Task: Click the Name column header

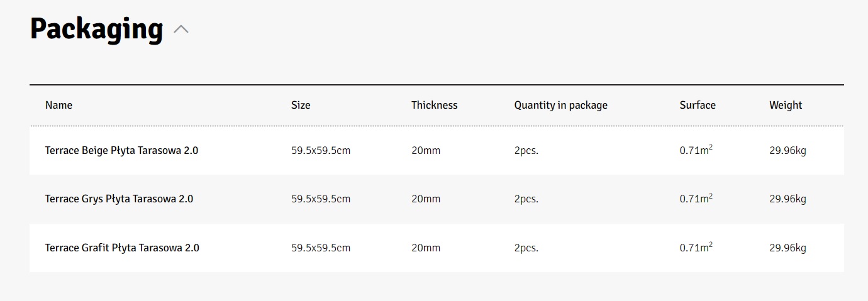Action: coord(58,105)
